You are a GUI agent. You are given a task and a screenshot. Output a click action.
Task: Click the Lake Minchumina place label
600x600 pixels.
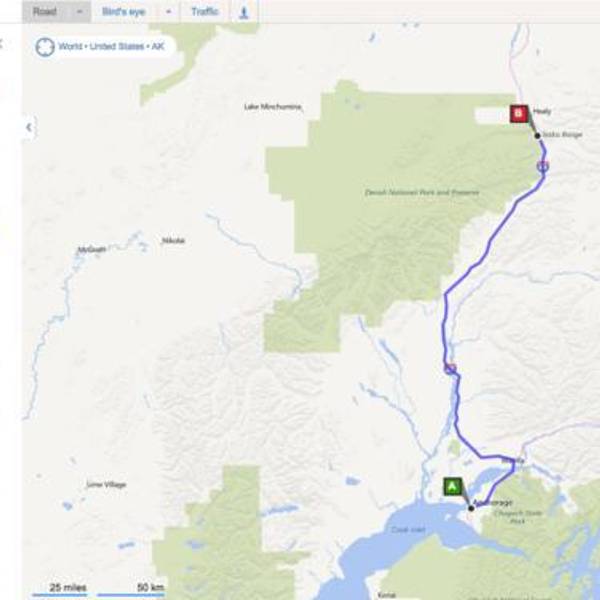(273, 107)
